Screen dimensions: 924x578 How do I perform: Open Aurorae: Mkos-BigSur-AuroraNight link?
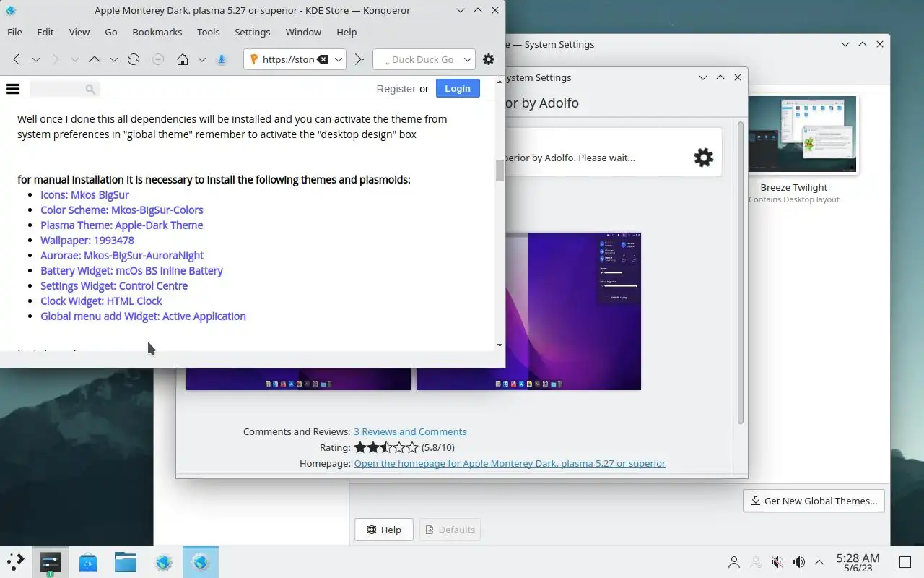coord(122,255)
